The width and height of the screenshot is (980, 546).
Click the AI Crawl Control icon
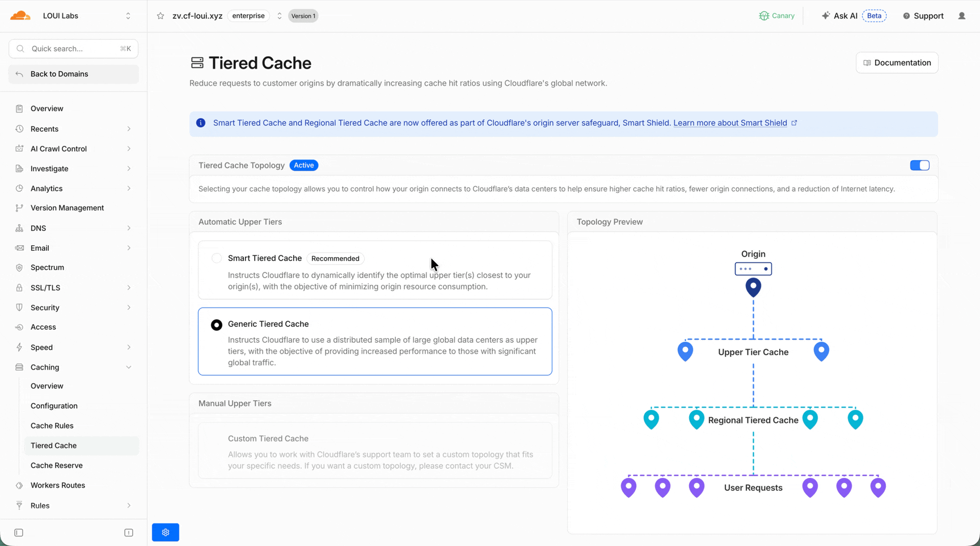19,149
